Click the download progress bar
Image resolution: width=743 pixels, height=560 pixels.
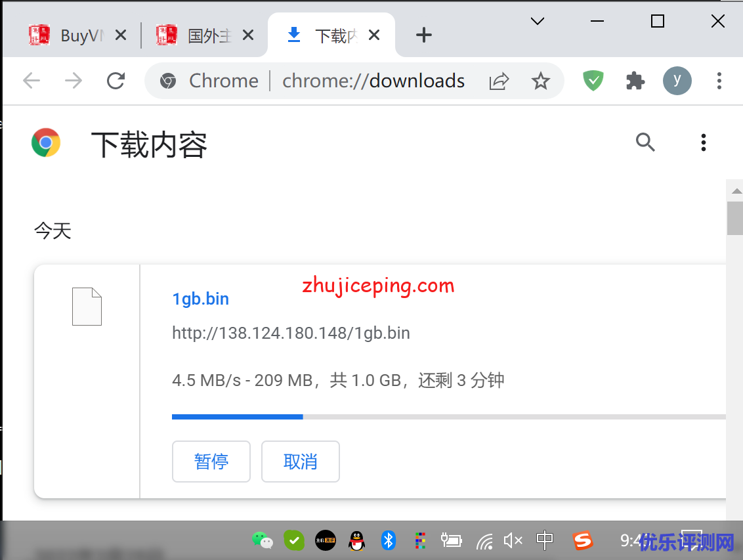pos(449,417)
